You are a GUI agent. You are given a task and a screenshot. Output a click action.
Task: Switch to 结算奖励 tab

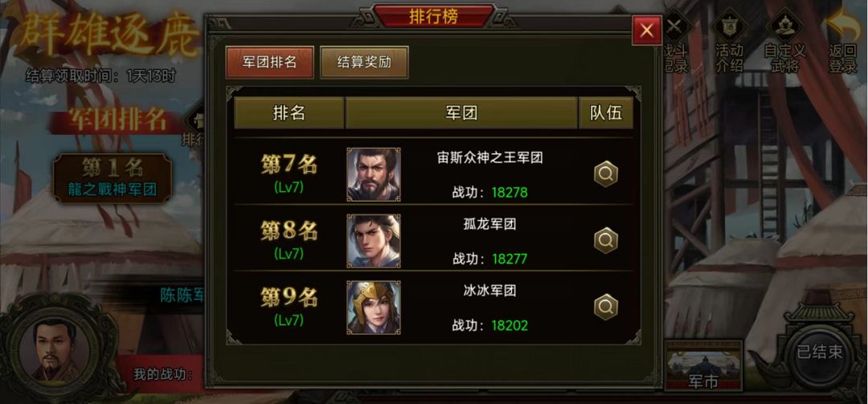click(x=364, y=62)
